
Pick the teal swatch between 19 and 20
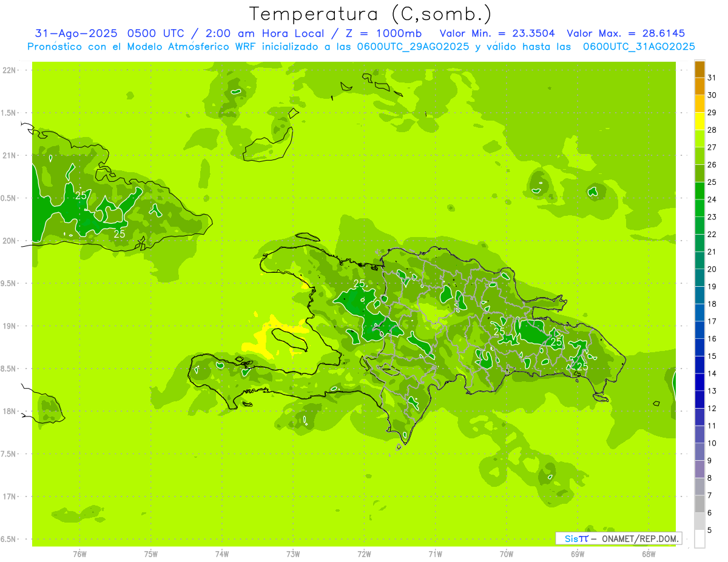pos(699,278)
